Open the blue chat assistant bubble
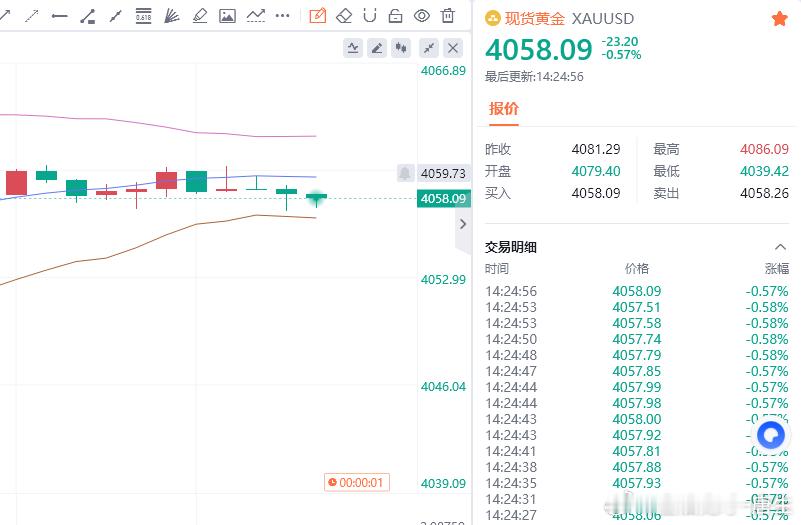This screenshot has width=801, height=525. pyautogui.click(x=771, y=436)
